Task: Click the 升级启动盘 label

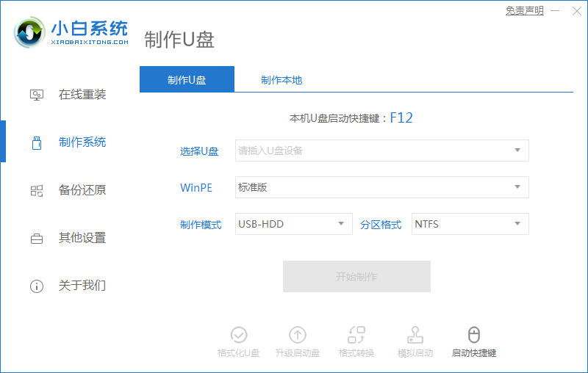Action: click(x=298, y=352)
